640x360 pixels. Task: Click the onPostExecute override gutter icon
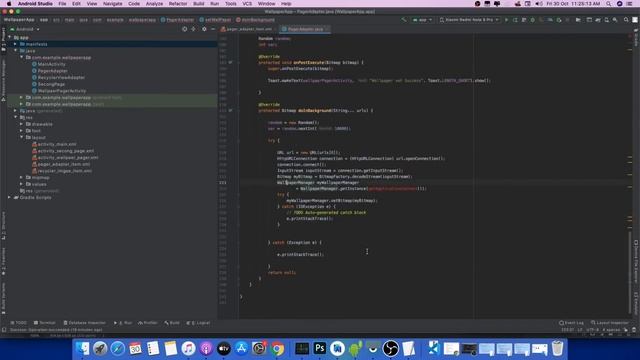[x=230, y=62]
